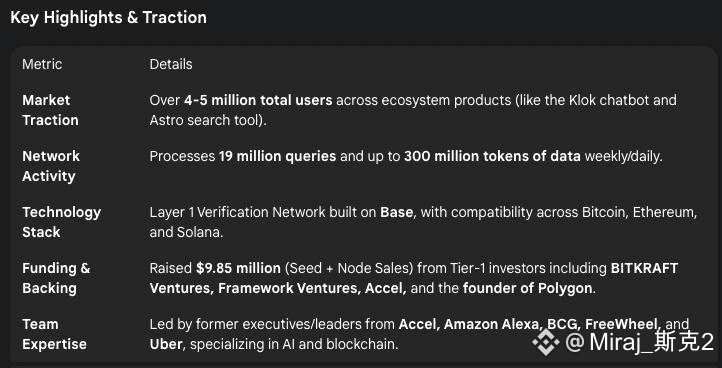The width and height of the screenshot is (722, 368).
Task: Click the @Miraj_斯克2 watermark handle
Action: pos(640,342)
